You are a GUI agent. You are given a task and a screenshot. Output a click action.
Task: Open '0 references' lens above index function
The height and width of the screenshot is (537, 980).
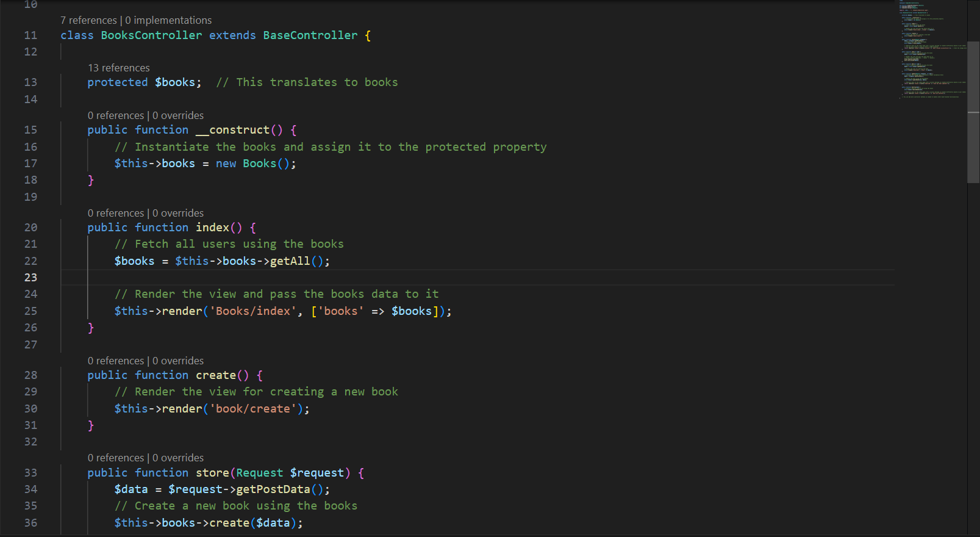[x=116, y=213]
